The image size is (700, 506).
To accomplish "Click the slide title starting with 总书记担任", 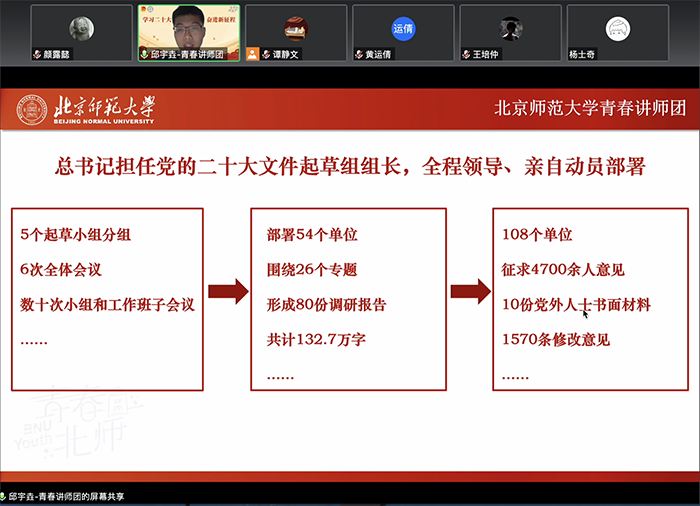I will (x=350, y=166).
